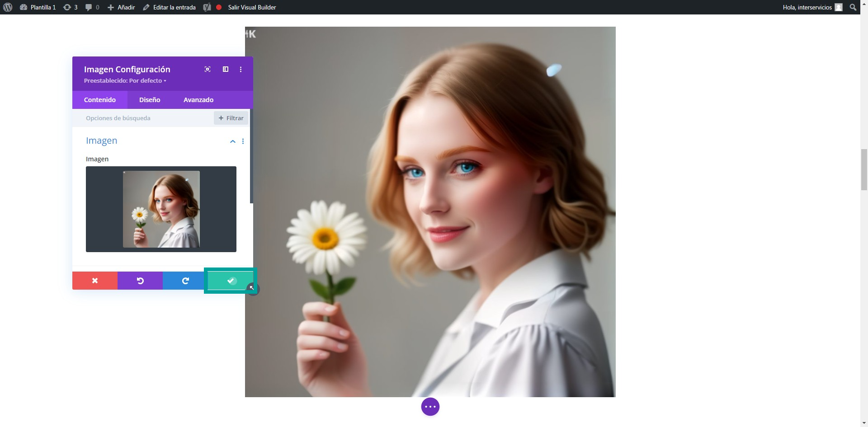Redo change with blue button
Viewport: 868px width, 427px height.
pos(185,281)
